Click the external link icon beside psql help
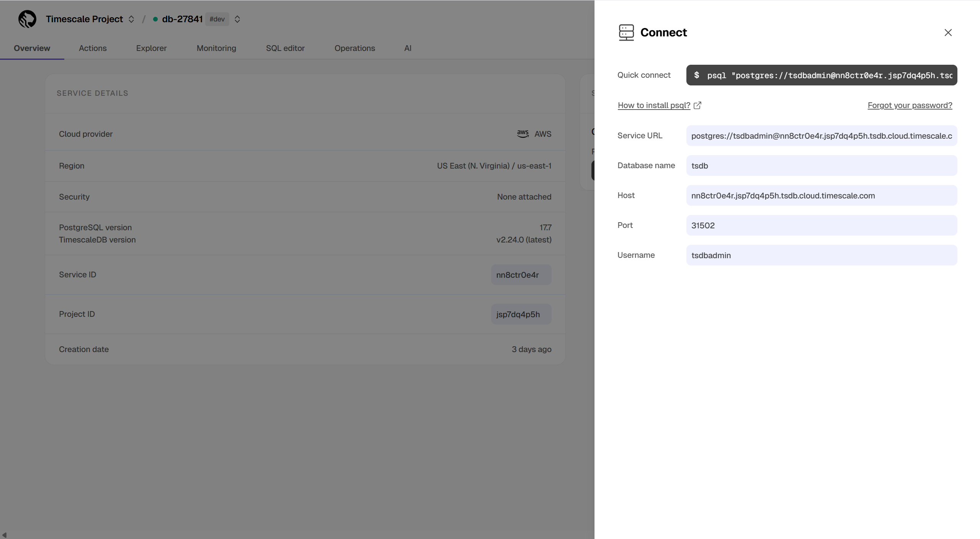This screenshot has height=539, width=980. [697, 105]
